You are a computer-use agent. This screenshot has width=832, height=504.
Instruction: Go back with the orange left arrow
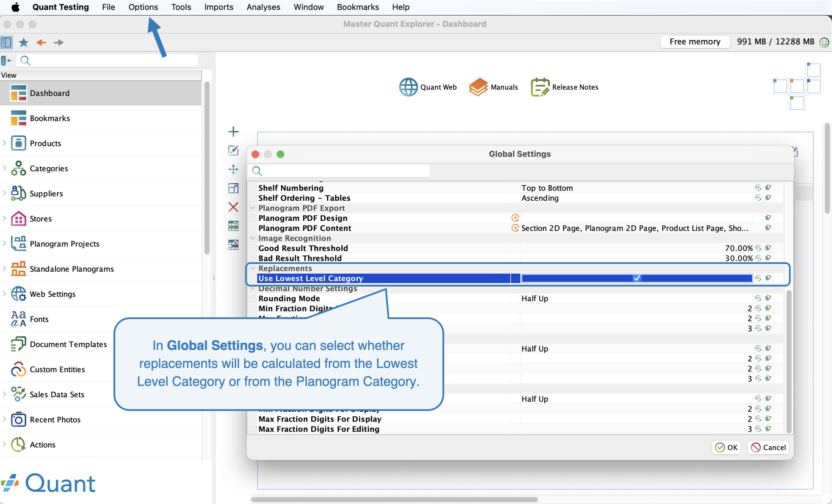[x=41, y=42]
